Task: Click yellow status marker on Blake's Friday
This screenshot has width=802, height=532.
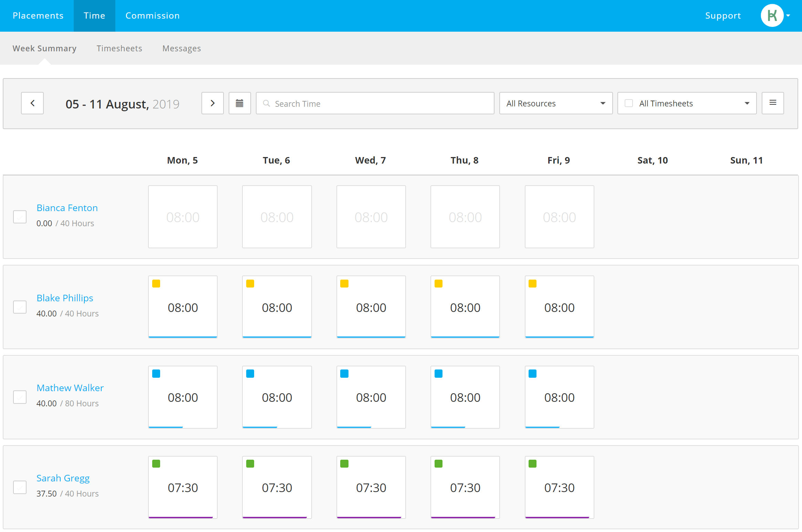Action: tap(533, 284)
